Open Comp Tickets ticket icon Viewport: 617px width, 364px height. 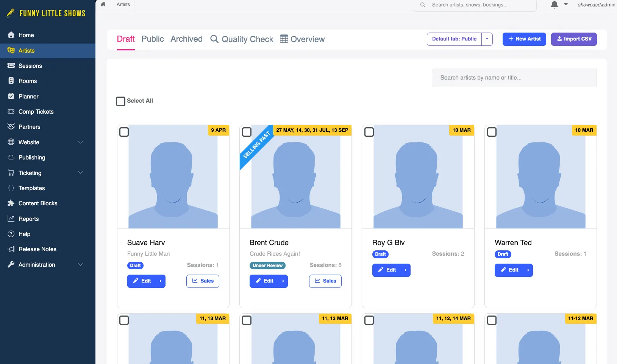pos(11,111)
